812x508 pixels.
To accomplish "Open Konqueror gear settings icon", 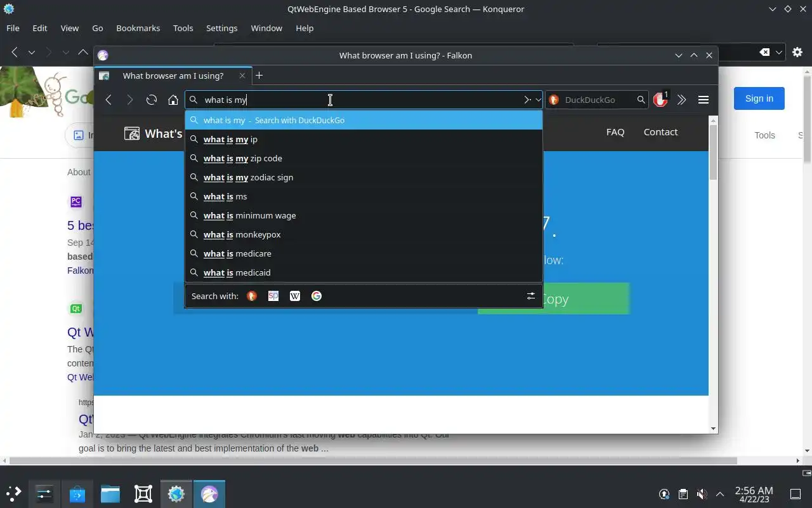I will [x=797, y=52].
